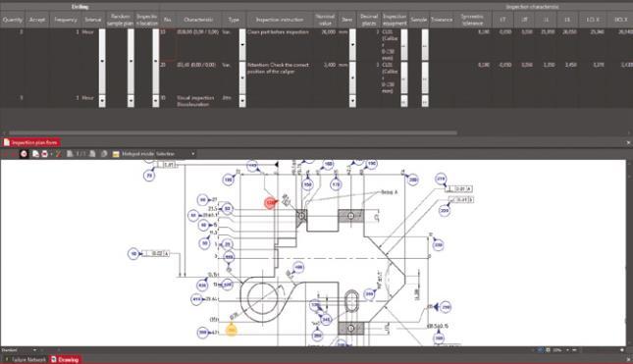Click the red pencil edit icon
This screenshot has height=364, width=633.
coord(58,154)
